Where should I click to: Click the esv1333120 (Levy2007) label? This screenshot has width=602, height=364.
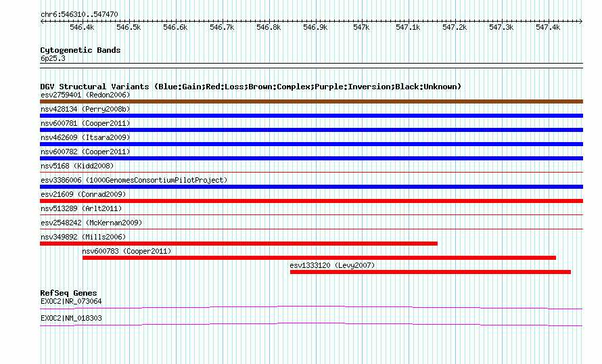[333, 265]
